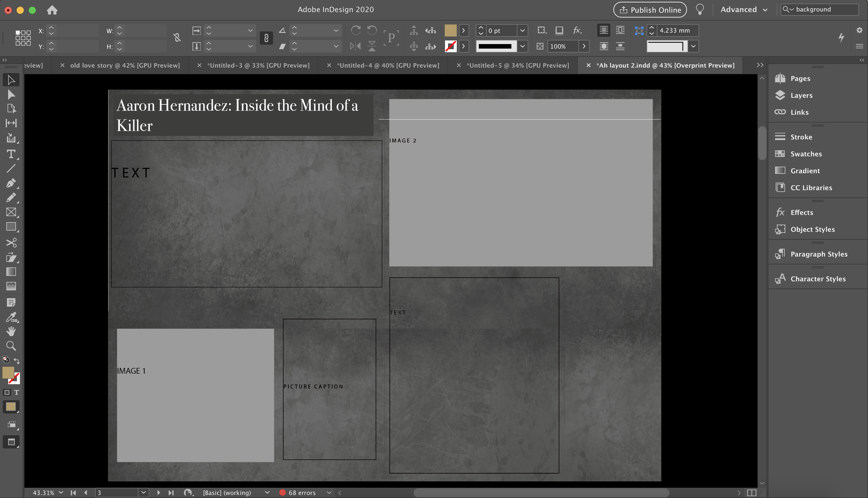Select the Hand tool

(11, 331)
